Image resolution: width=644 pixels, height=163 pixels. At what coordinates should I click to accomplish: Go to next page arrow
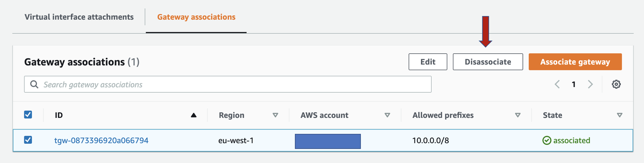coord(590,84)
